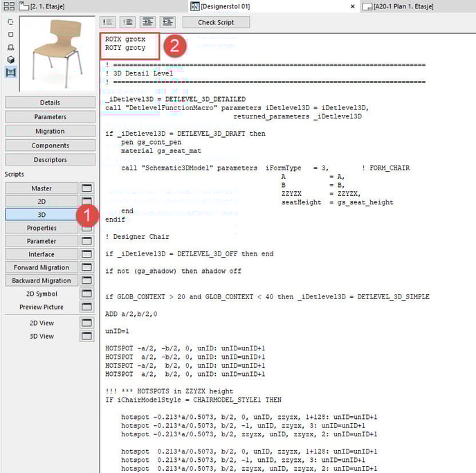Show the Interface script
The width and height of the screenshot is (476, 473).
pos(42,254)
